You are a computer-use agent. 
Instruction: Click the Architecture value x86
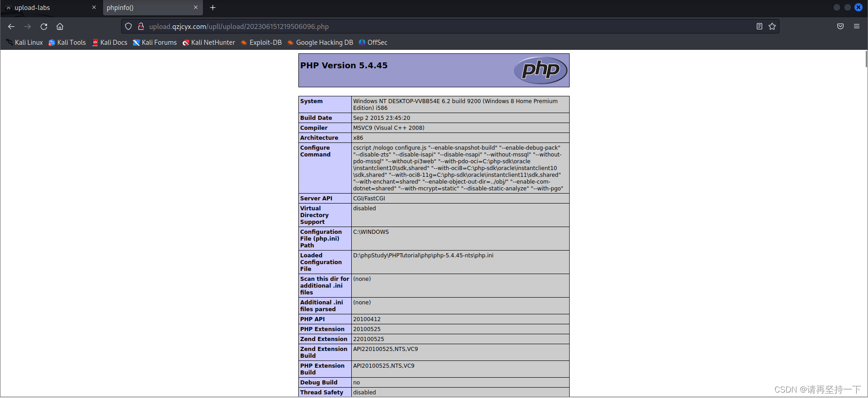(x=358, y=138)
